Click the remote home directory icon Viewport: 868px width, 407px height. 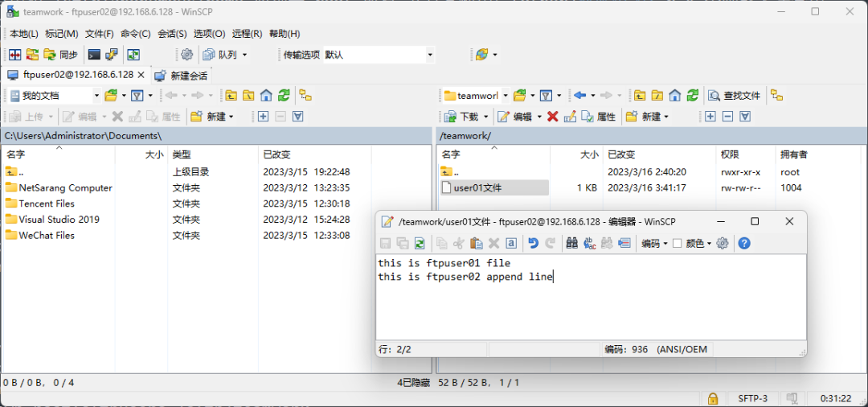point(675,95)
